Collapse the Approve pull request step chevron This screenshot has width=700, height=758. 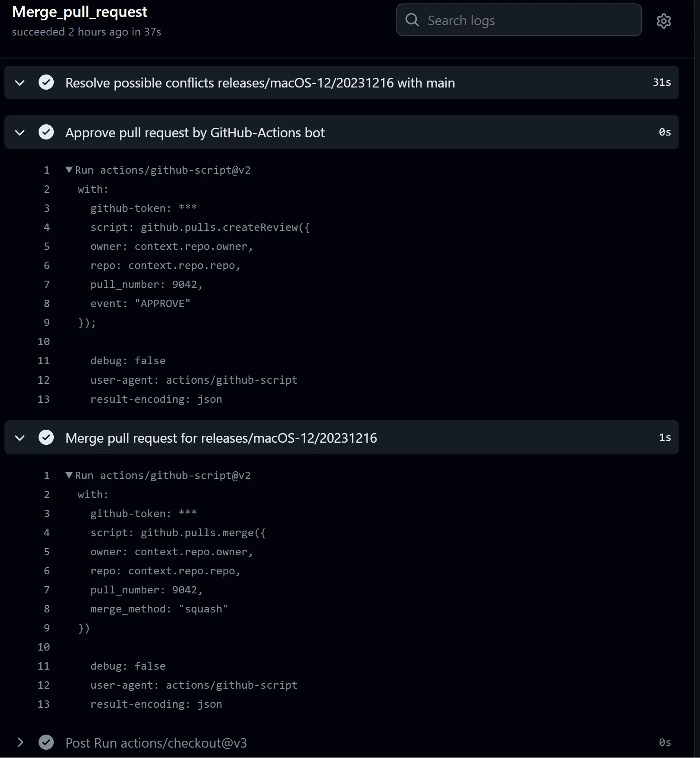20,133
